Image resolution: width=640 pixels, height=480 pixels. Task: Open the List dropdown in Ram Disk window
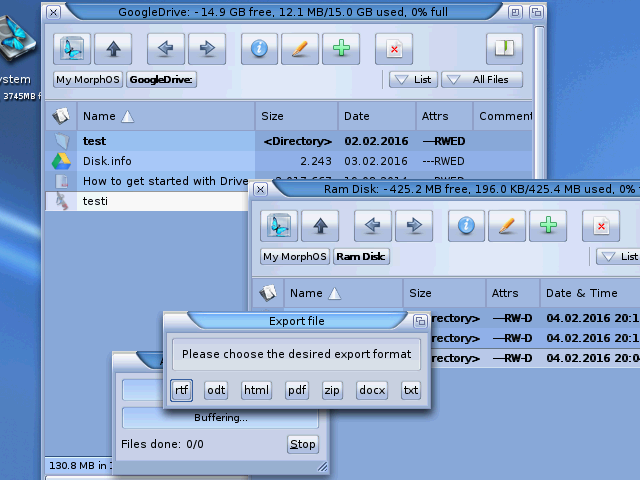click(618, 256)
